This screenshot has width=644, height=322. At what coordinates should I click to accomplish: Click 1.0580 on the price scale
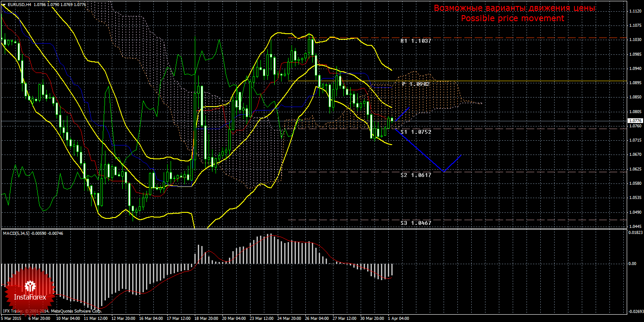click(635, 184)
